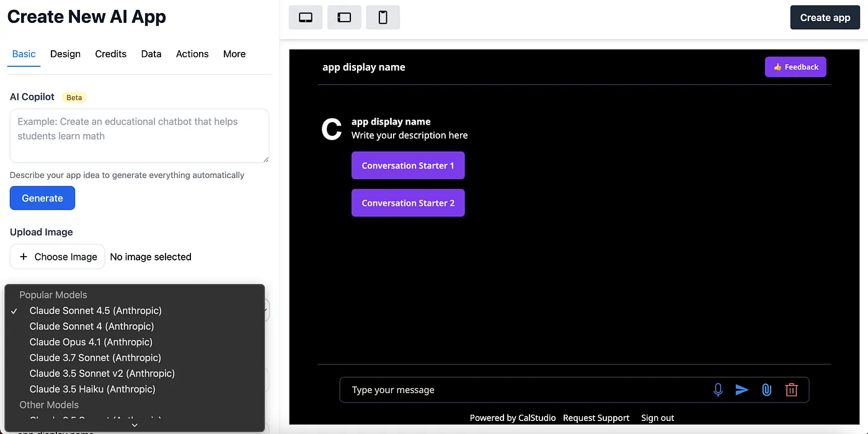Click the Powered by CalStudio link

tap(513, 418)
